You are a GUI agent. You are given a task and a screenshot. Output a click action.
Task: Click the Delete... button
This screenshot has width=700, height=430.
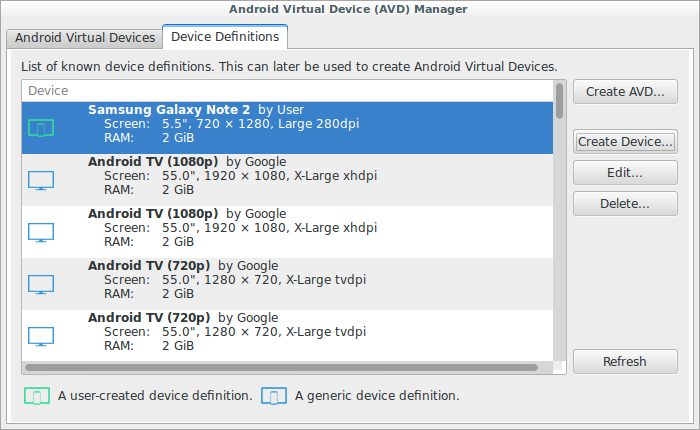625,203
